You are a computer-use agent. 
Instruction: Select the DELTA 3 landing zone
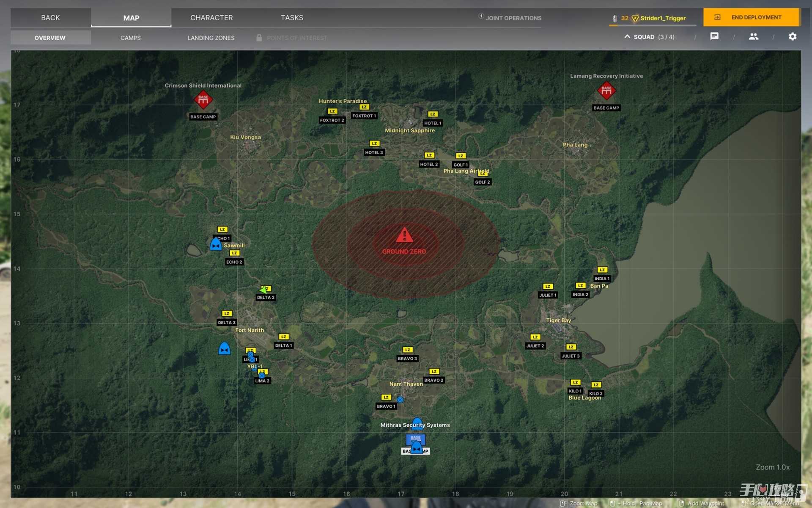coord(227,318)
